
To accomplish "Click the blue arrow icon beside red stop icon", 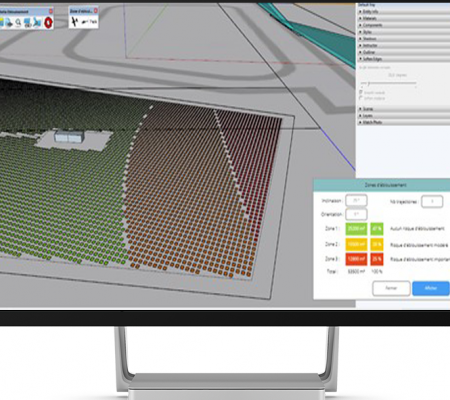I will tap(38, 23).
